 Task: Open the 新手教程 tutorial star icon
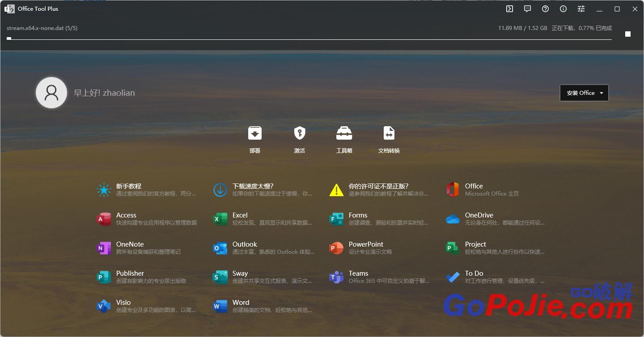coord(104,190)
